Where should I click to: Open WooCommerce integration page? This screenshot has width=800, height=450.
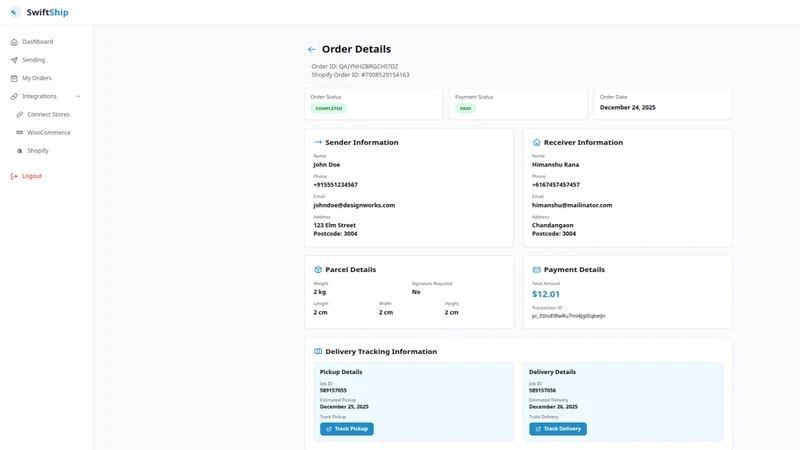(48, 133)
